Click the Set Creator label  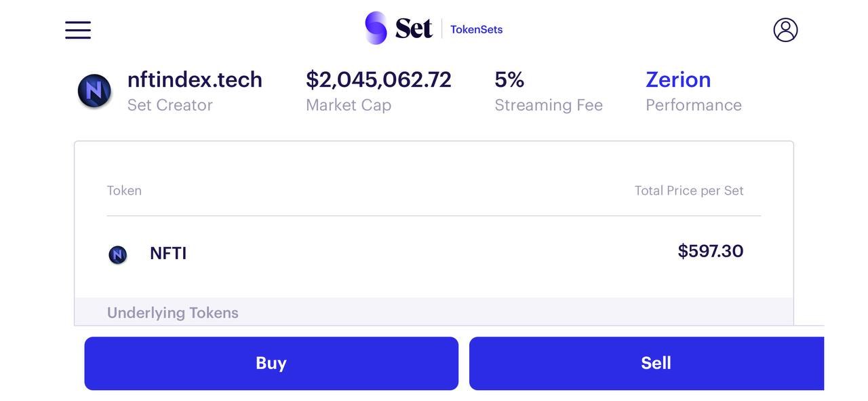coord(170,105)
